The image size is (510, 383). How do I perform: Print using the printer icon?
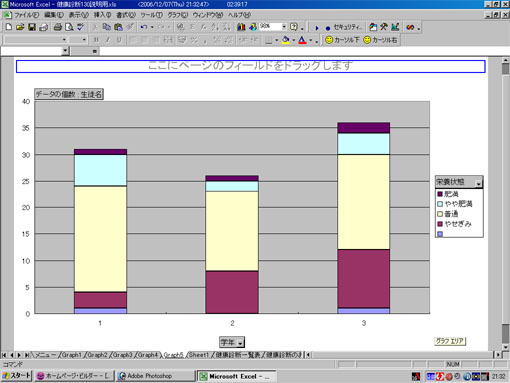pyautogui.click(x=58, y=27)
